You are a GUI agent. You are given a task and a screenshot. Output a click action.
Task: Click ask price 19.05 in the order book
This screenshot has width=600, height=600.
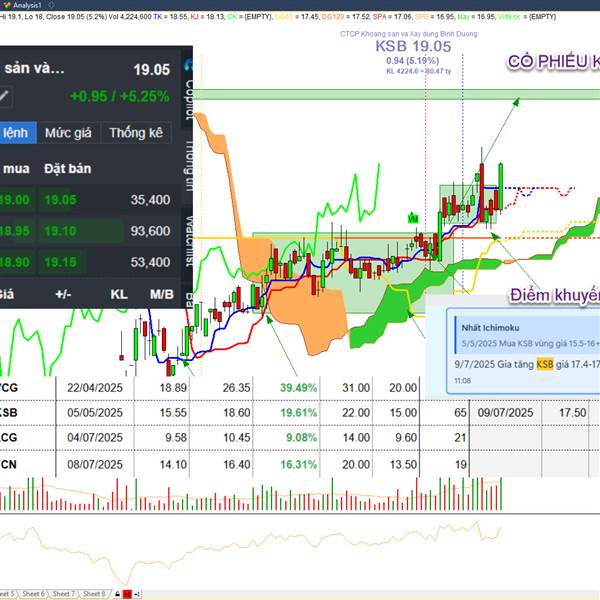pos(60,200)
